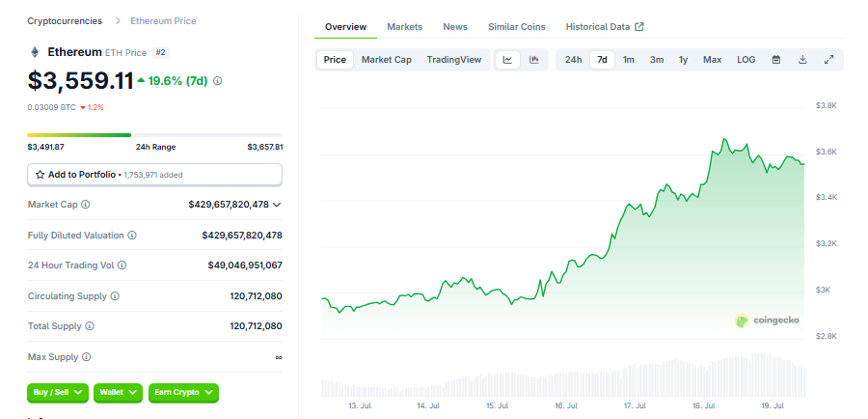Open Circulating Supply info icon
Screen dimensions: 868x419
click(115, 296)
